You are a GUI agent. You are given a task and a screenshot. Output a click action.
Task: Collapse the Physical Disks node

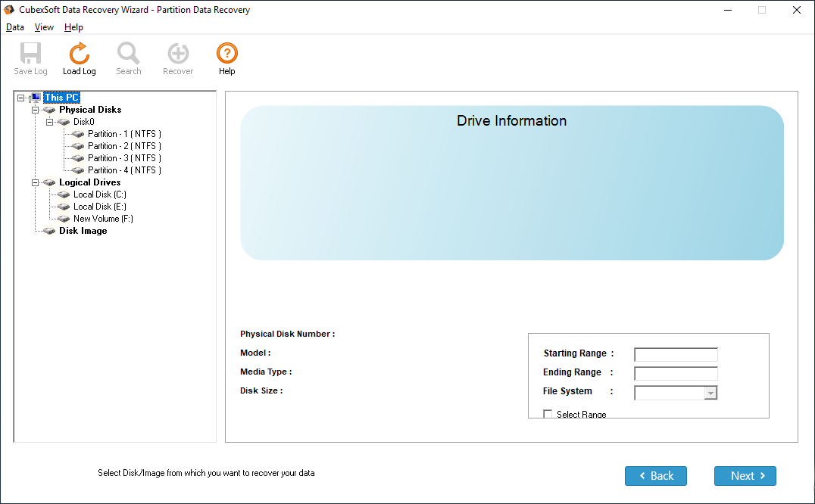click(x=36, y=110)
